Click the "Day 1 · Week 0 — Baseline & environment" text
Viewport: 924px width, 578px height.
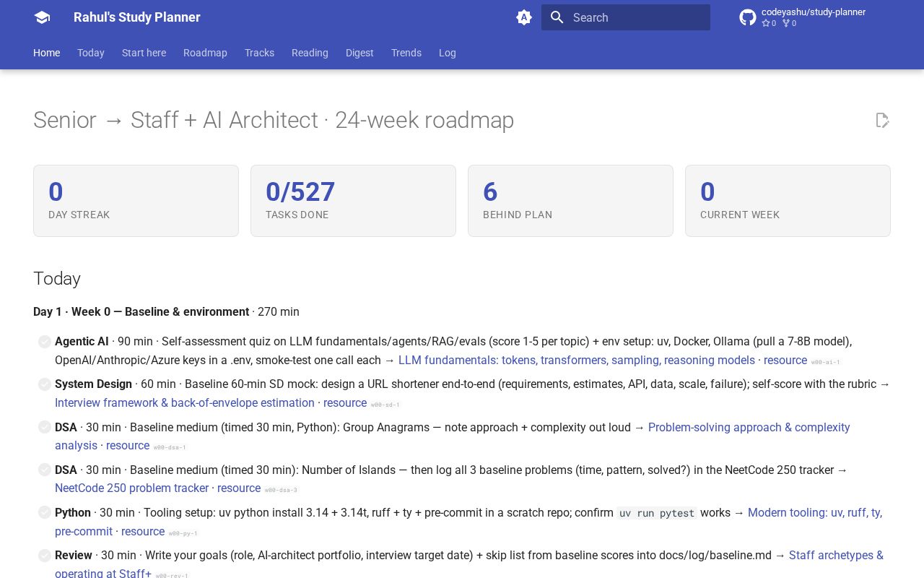141,312
